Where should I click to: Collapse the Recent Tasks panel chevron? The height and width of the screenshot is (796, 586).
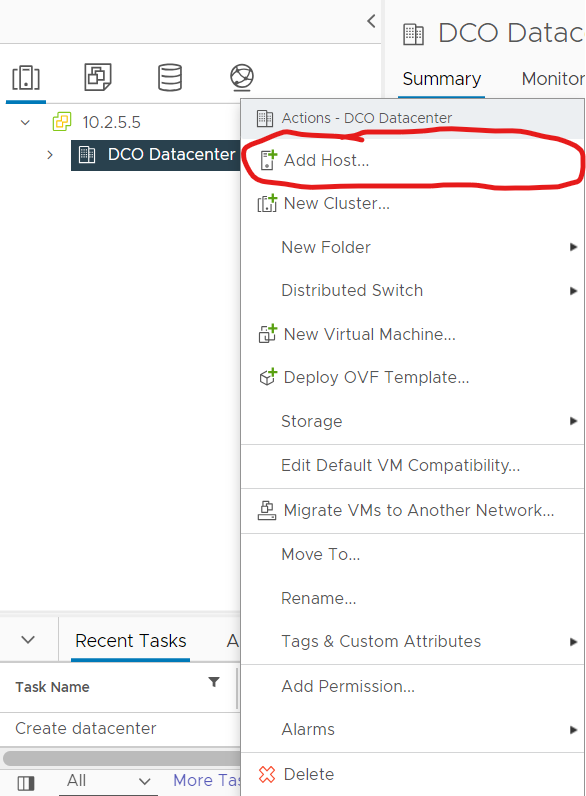click(x=28, y=640)
